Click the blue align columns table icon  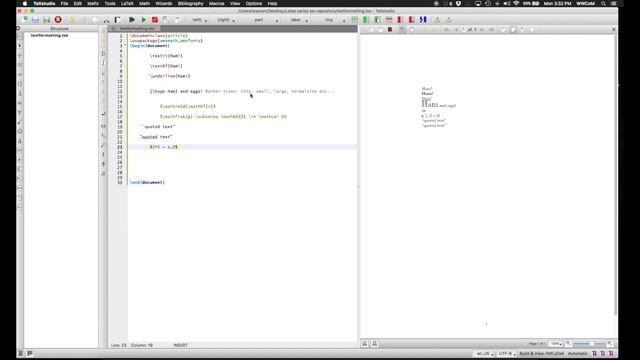coord(423,20)
